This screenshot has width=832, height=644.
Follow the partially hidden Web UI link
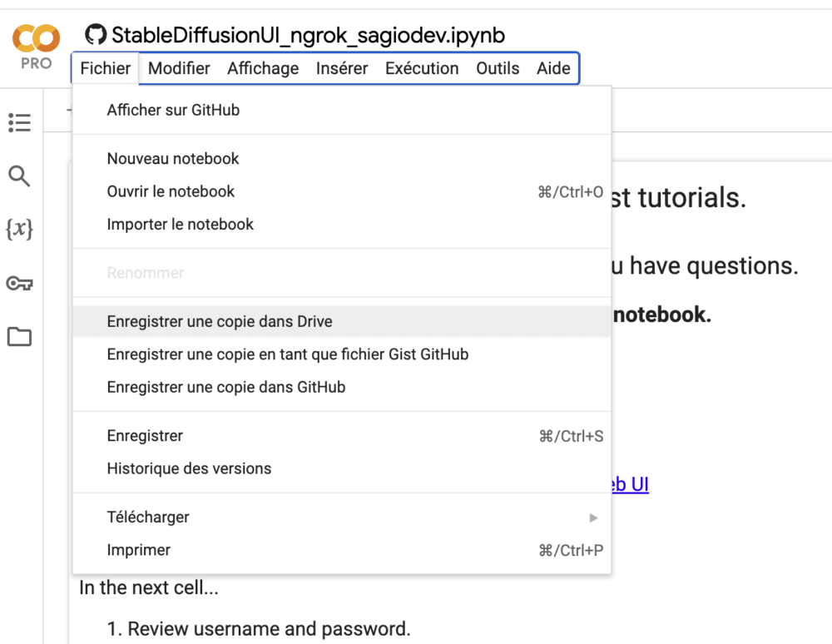point(631,484)
